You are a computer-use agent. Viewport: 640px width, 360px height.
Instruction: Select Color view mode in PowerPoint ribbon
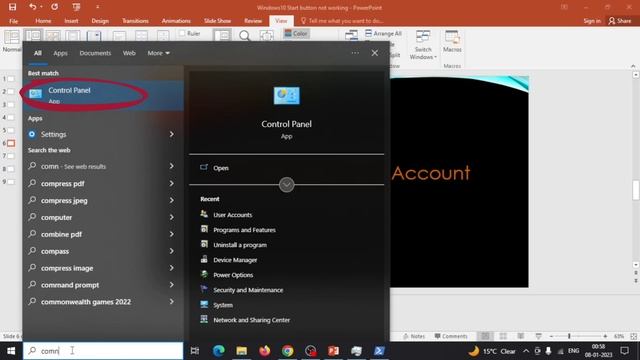pyautogui.click(x=296, y=33)
